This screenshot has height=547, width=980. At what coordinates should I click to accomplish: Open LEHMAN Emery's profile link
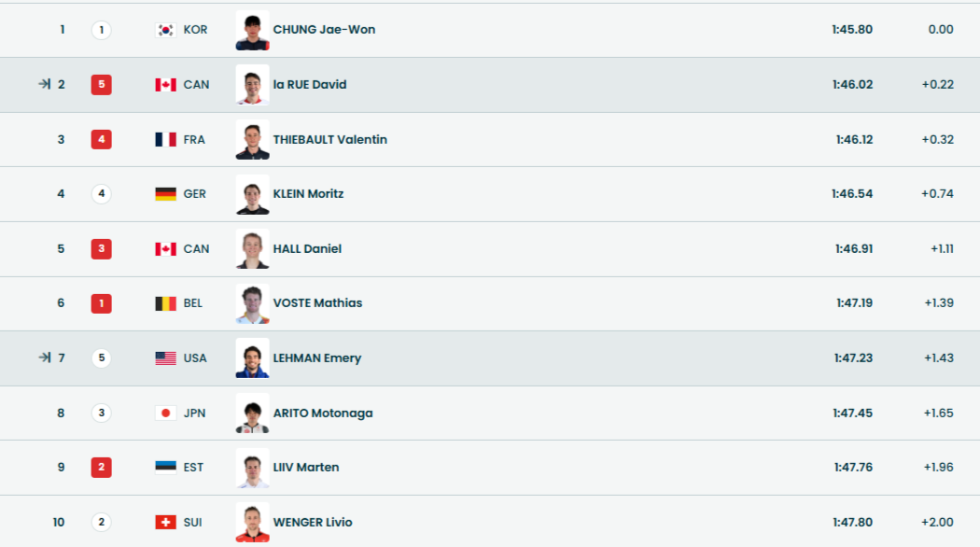316,358
